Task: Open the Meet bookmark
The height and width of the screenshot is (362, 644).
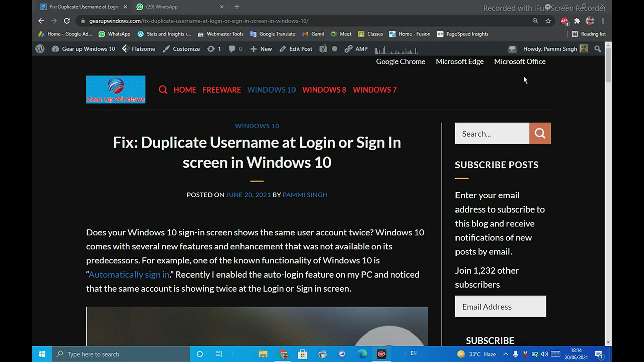Action: click(x=341, y=34)
